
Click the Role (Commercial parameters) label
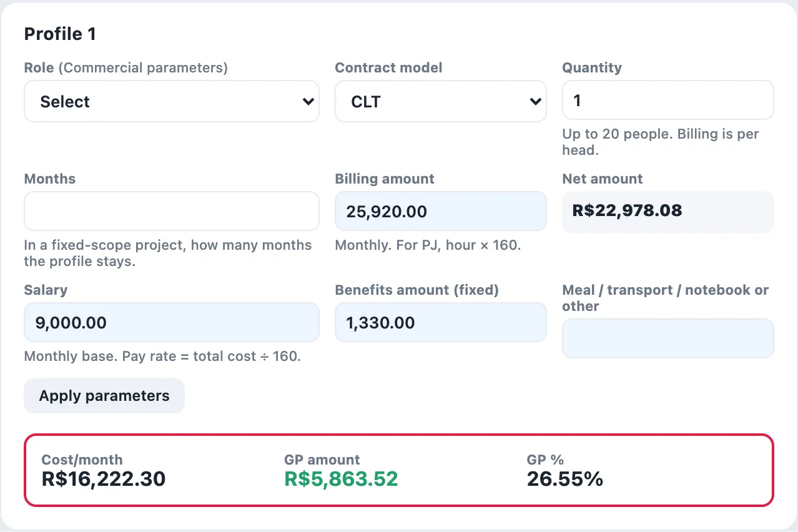126,67
